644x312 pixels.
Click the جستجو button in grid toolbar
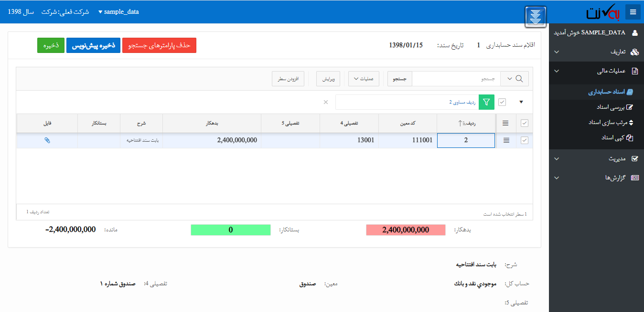(399, 79)
